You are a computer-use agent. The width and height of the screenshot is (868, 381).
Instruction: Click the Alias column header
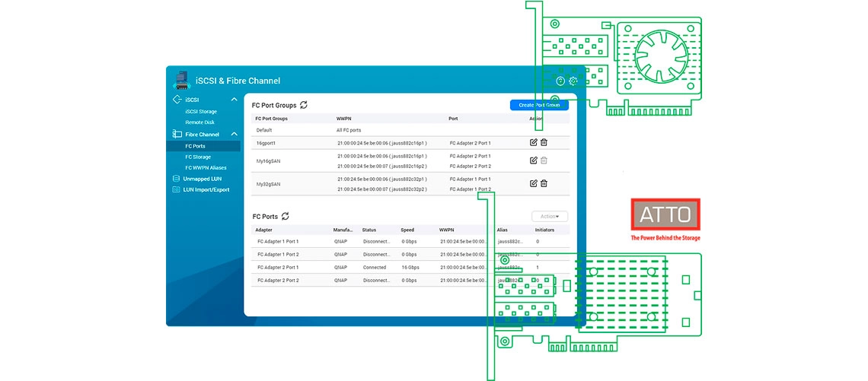(502, 230)
